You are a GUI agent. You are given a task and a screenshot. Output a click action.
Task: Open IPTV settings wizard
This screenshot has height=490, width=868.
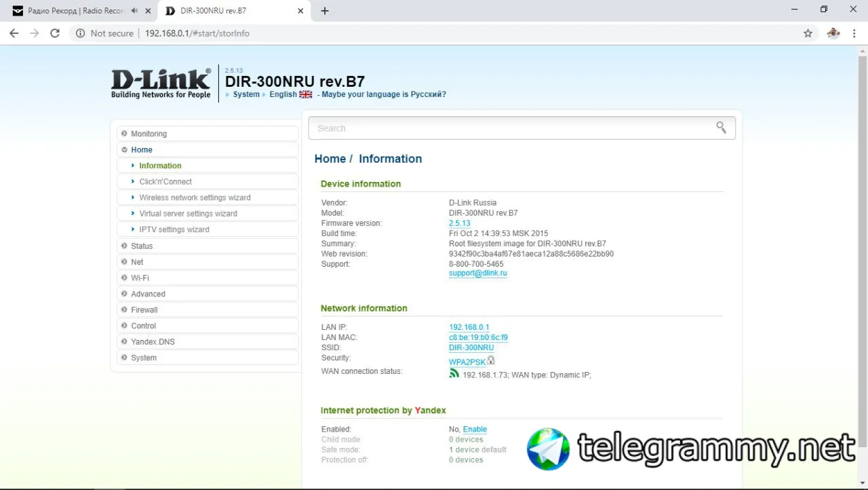(208, 229)
